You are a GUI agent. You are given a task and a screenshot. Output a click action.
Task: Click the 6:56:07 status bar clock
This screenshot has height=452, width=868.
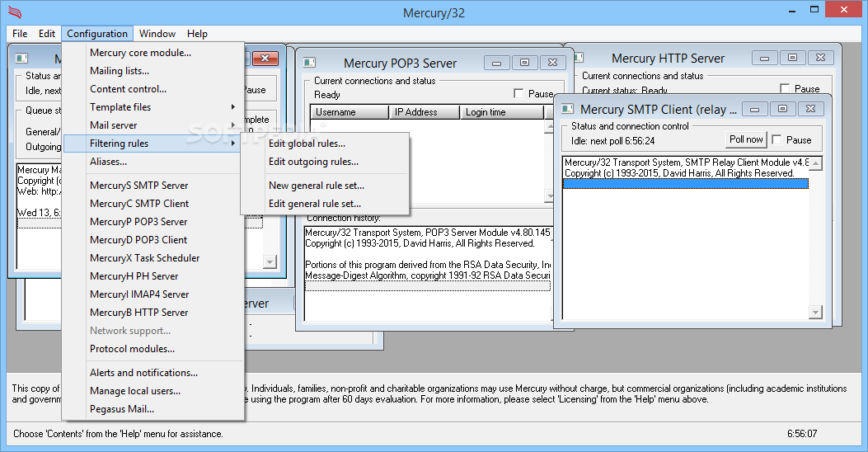pos(802,434)
